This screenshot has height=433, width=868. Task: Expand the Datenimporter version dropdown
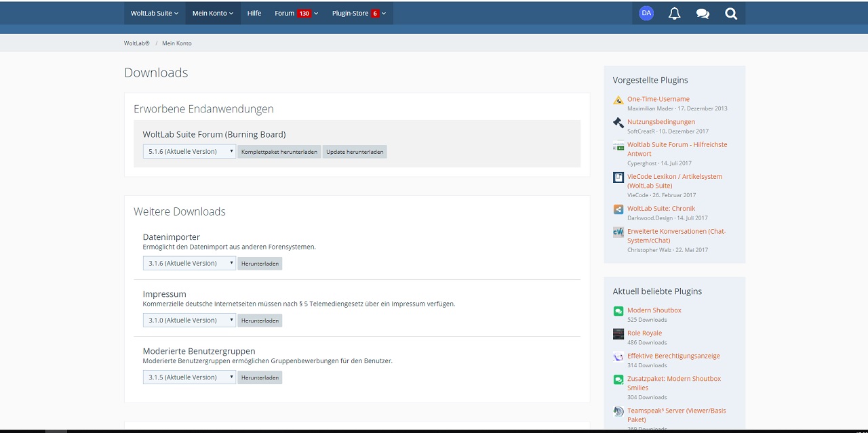point(189,264)
